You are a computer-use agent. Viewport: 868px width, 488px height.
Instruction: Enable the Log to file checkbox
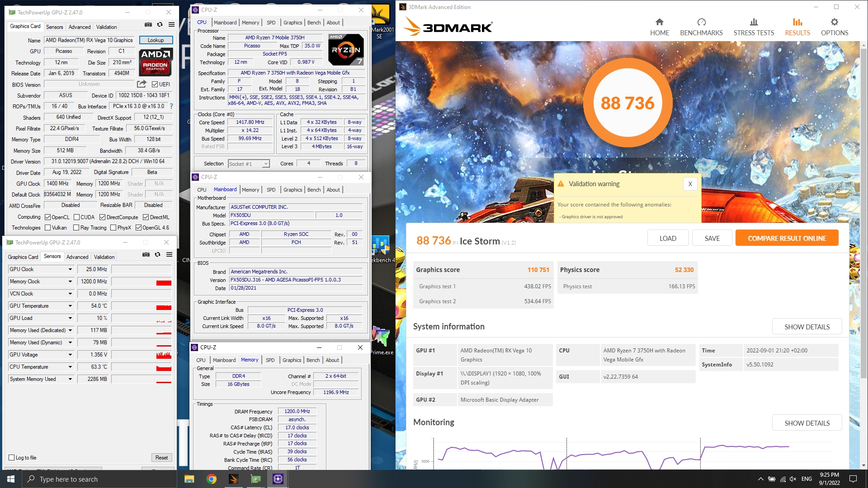pyautogui.click(x=12, y=458)
